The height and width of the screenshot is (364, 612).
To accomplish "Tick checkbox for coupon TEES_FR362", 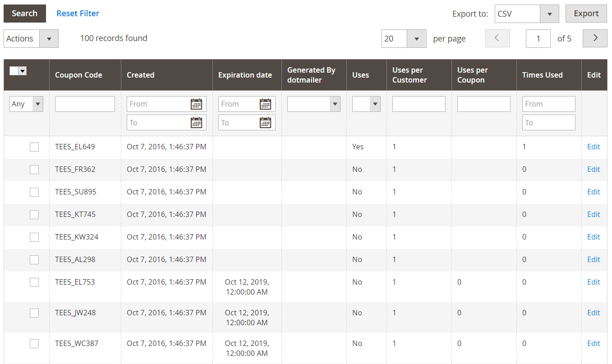I will tap(34, 170).
